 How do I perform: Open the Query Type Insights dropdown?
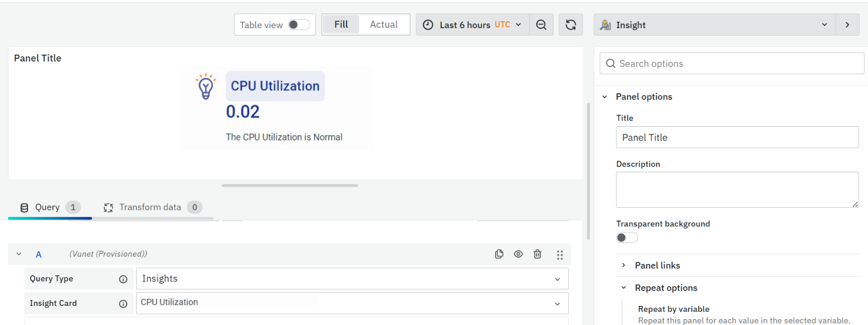tap(352, 279)
